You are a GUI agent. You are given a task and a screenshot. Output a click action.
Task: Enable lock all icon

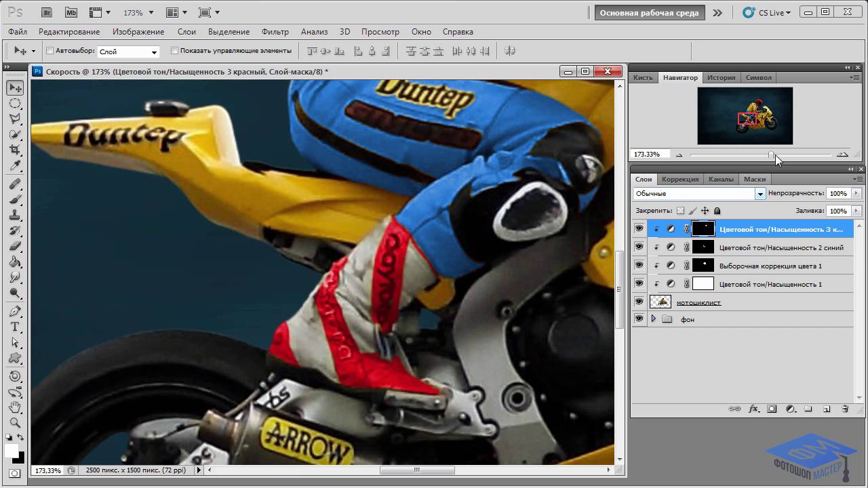(x=717, y=211)
